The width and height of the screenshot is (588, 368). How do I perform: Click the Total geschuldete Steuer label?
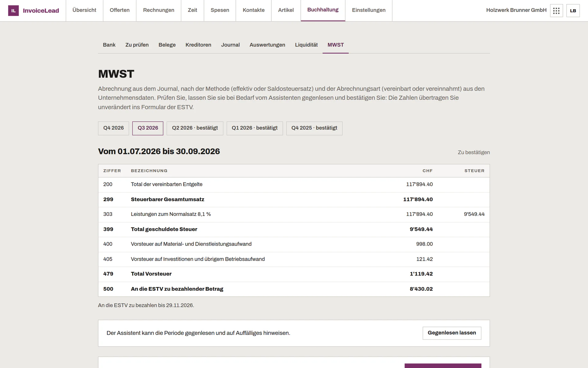pos(164,229)
